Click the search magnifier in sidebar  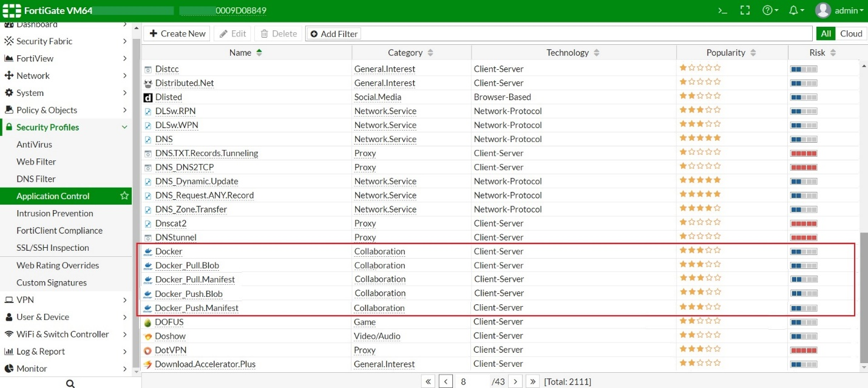click(70, 383)
